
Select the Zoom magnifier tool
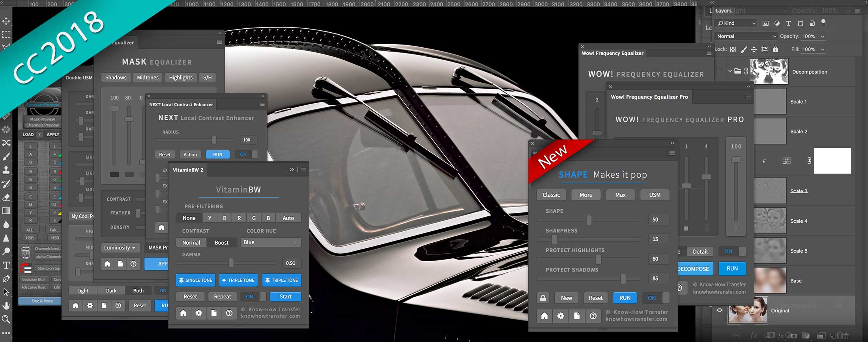pos(6,319)
